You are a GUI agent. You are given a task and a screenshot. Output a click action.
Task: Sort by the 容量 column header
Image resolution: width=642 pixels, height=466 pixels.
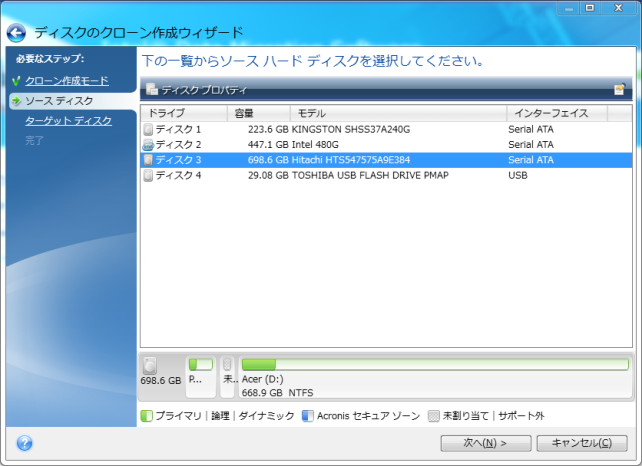(x=259, y=113)
